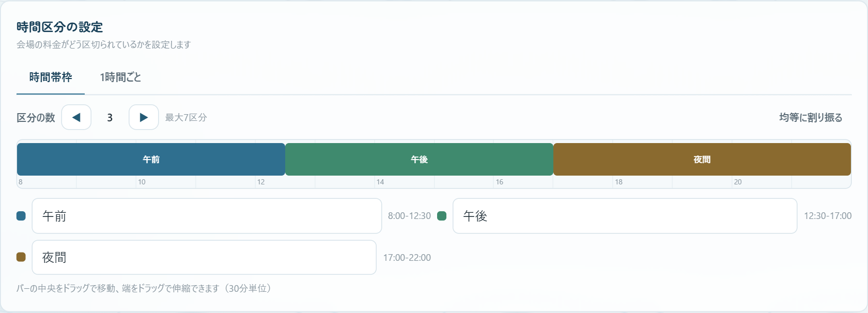Click the 8:00-12:30 time range text
The height and width of the screenshot is (313, 868).
[x=409, y=216]
